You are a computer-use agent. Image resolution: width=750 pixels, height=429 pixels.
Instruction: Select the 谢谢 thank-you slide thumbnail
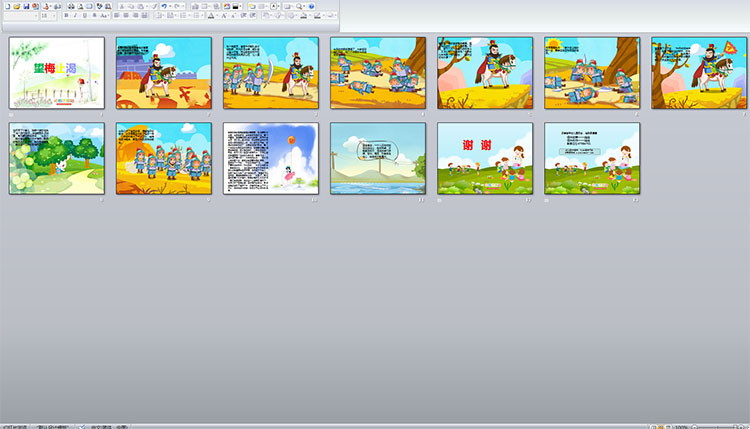pos(485,158)
